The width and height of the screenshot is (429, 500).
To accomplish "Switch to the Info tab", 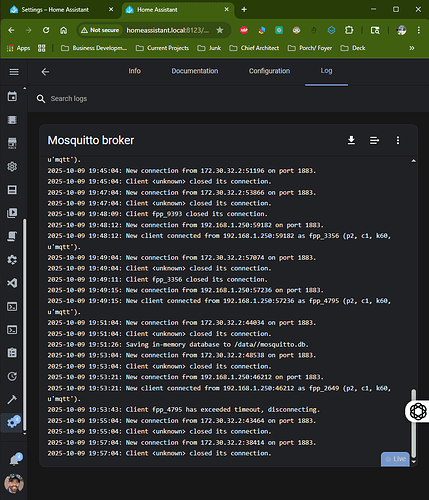I will (135, 71).
